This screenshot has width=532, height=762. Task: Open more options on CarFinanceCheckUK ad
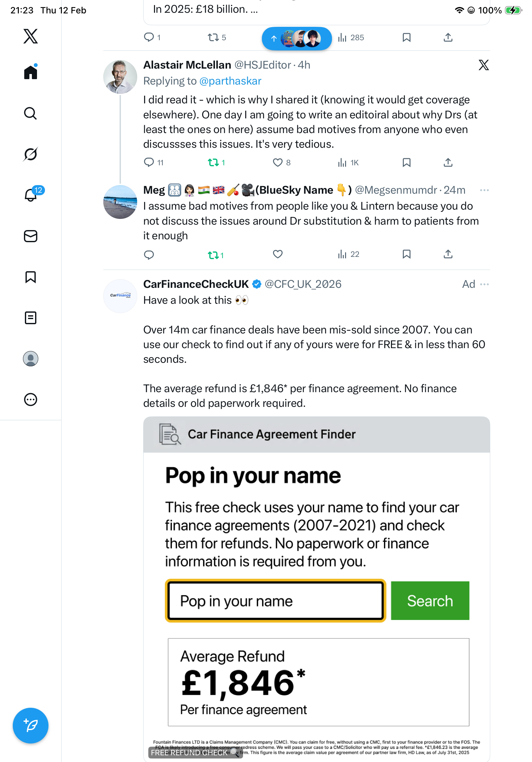tap(484, 284)
